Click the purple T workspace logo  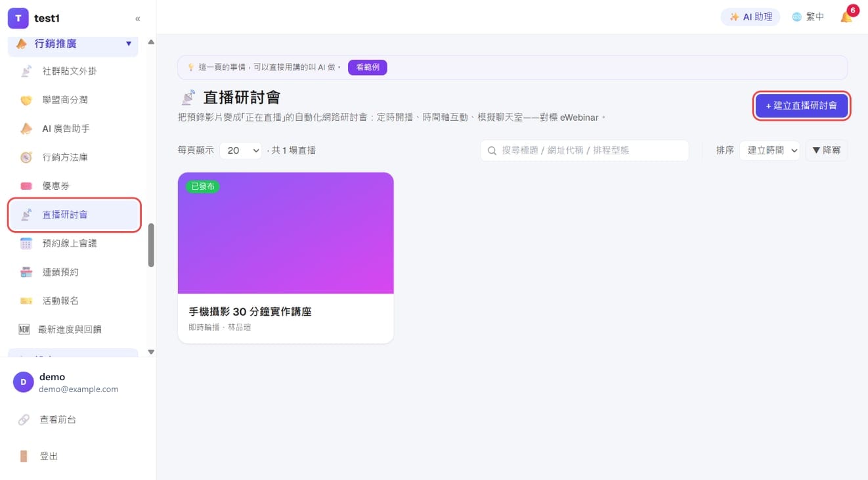[x=18, y=18]
